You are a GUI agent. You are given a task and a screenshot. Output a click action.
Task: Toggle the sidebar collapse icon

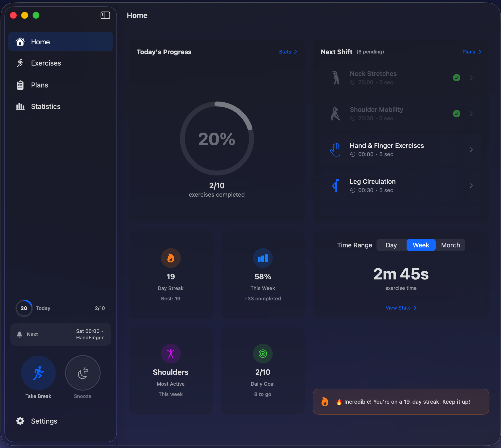(x=105, y=15)
